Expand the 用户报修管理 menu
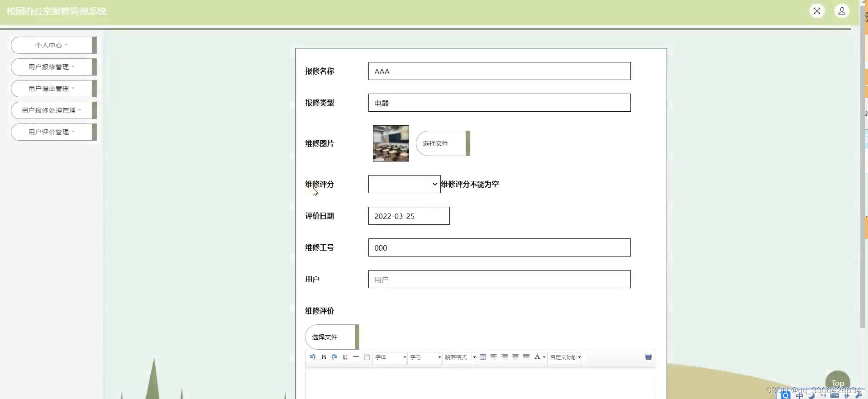 [x=54, y=67]
